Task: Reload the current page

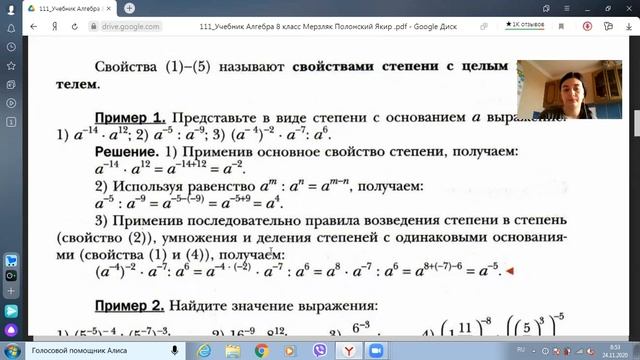Action: [75, 27]
